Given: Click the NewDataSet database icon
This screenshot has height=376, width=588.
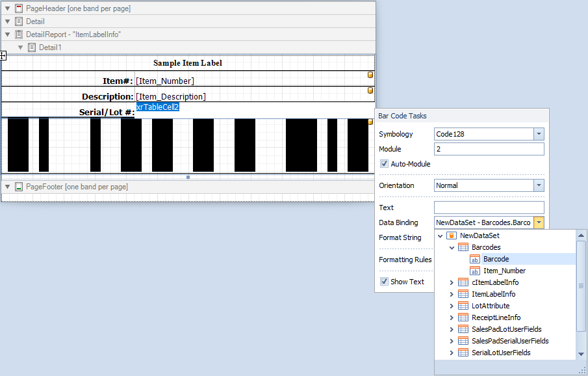Looking at the screenshot, I should pyautogui.click(x=452, y=235).
